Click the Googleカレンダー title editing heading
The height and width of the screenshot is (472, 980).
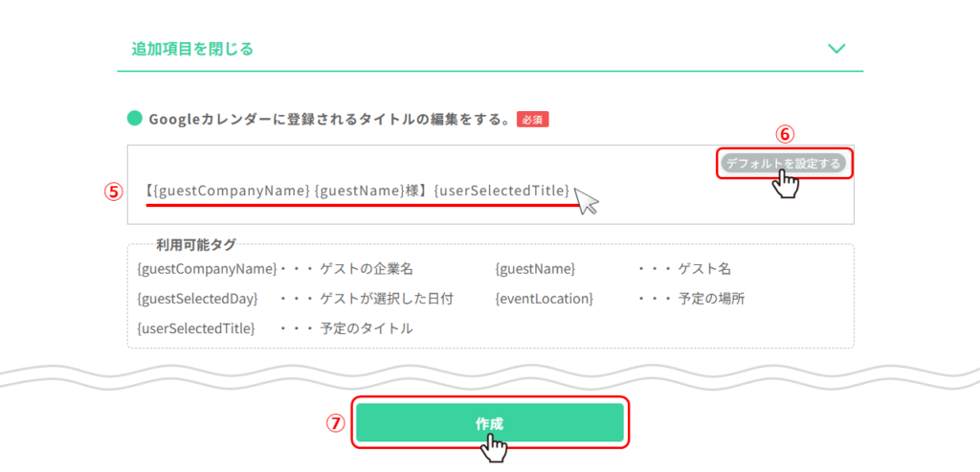tap(328, 119)
